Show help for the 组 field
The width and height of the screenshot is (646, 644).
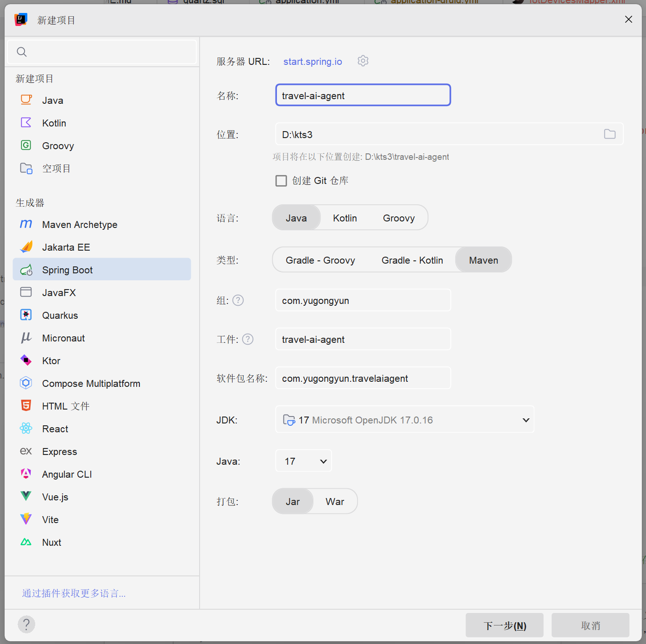tap(238, 300)
